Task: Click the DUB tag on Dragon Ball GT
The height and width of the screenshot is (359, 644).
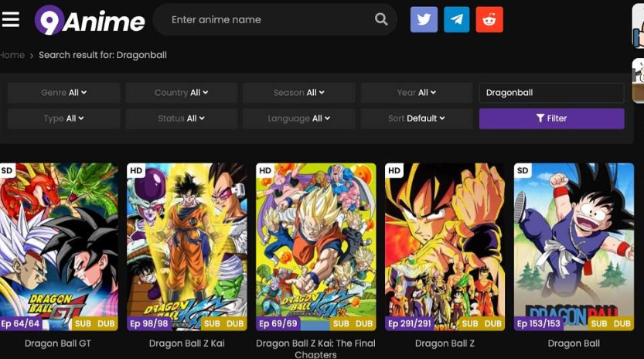Action: 106,324
